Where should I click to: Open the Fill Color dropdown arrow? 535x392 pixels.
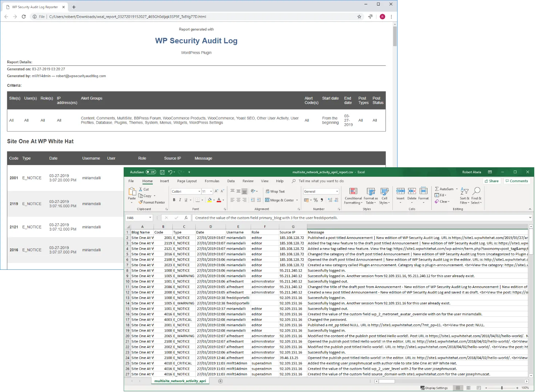[x=214, y=200]
